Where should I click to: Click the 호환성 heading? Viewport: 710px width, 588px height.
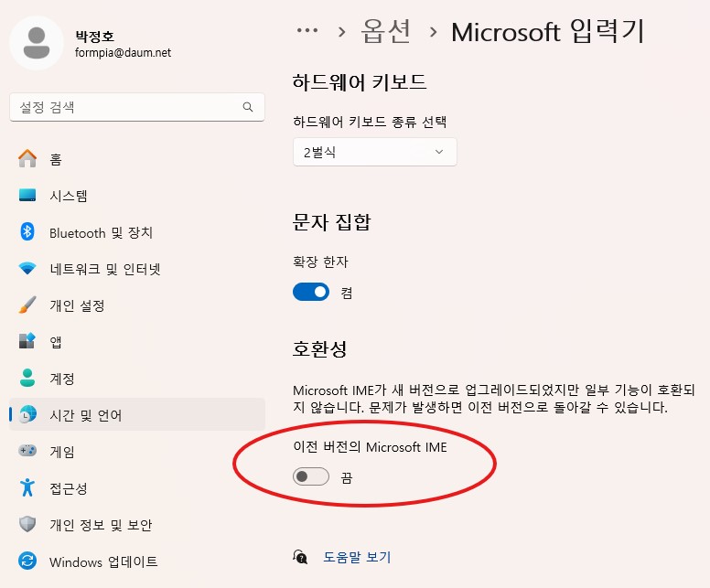(x=319, y=349)
